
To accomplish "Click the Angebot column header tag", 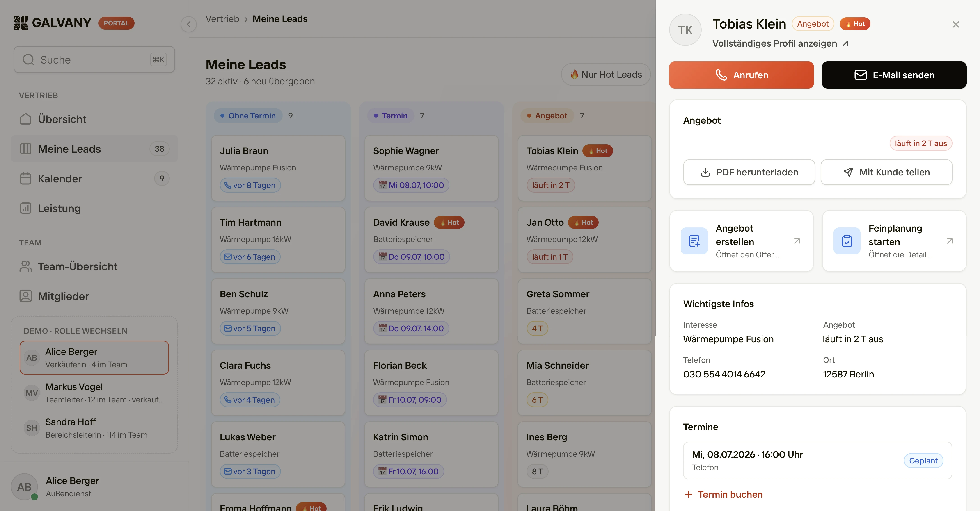I will tap(547, 116).
